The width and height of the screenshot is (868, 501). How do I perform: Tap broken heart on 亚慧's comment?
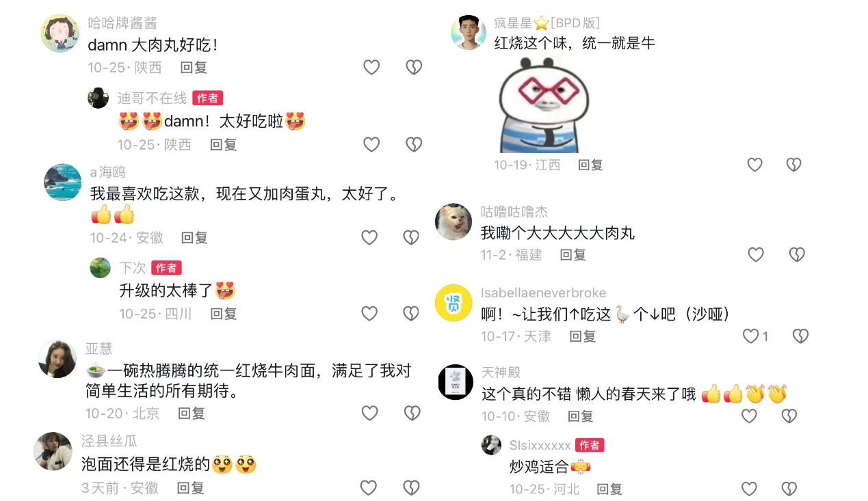click(412, 413)
